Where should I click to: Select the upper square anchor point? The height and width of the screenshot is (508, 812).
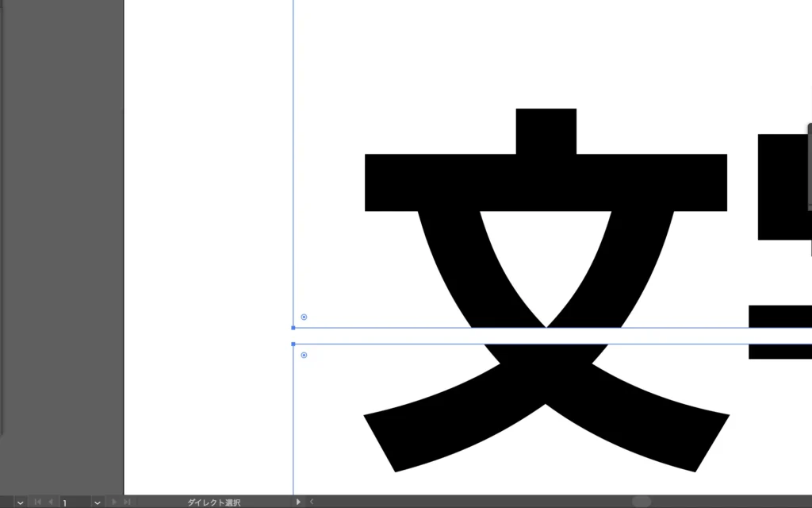[x=293, y=328]
